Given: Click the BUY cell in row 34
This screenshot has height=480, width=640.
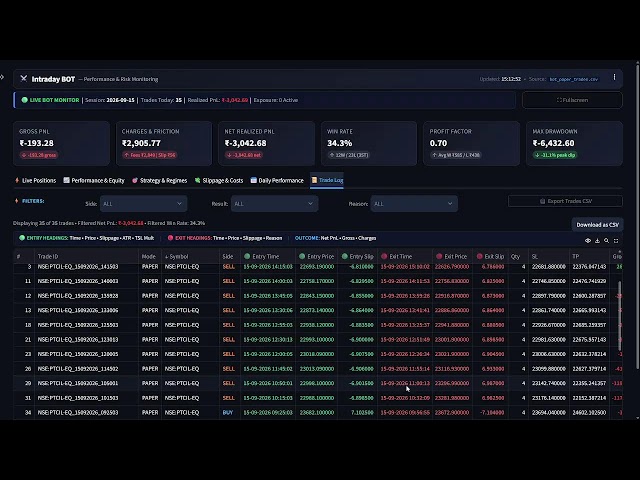Looking at the screenshot, I should 228,413.
